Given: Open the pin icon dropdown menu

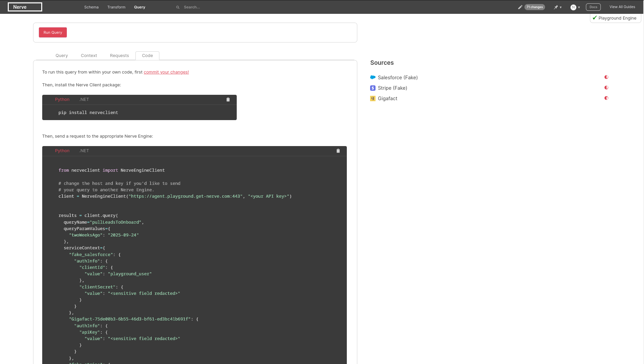Looking at the screenshot, I should [557, 7].
